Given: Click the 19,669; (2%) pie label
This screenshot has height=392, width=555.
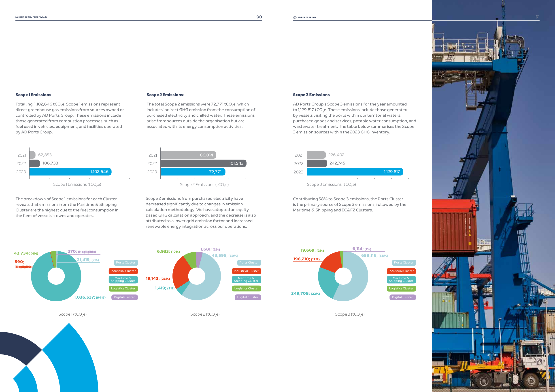Looking at the screenshot, I should click(x=312, y=251).
